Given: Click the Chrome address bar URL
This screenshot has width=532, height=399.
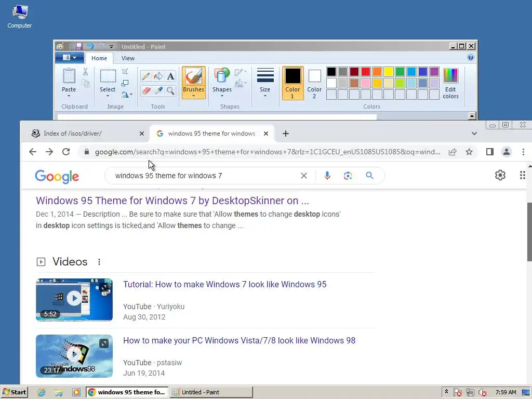Looking at the screenshot, I should point(268,152).
